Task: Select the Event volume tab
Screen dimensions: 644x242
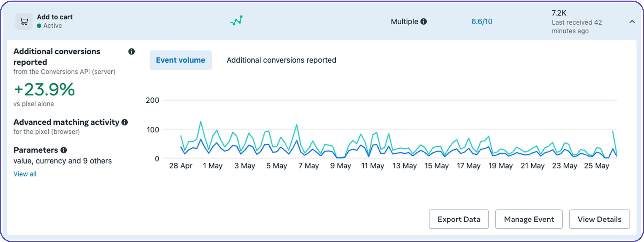Action: 181,60
